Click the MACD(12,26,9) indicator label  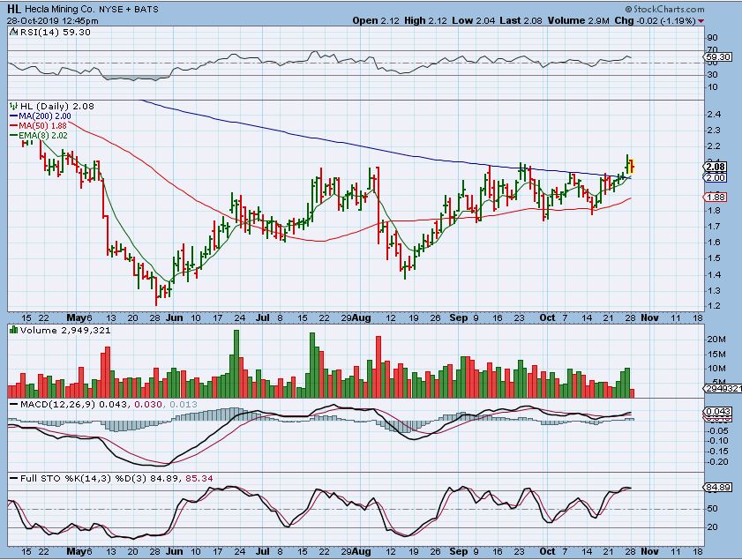click(x=56, y=405)
